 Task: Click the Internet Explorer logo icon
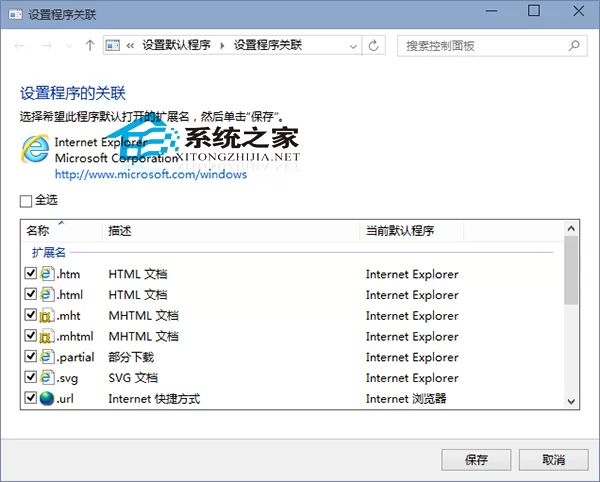point(35,148)
